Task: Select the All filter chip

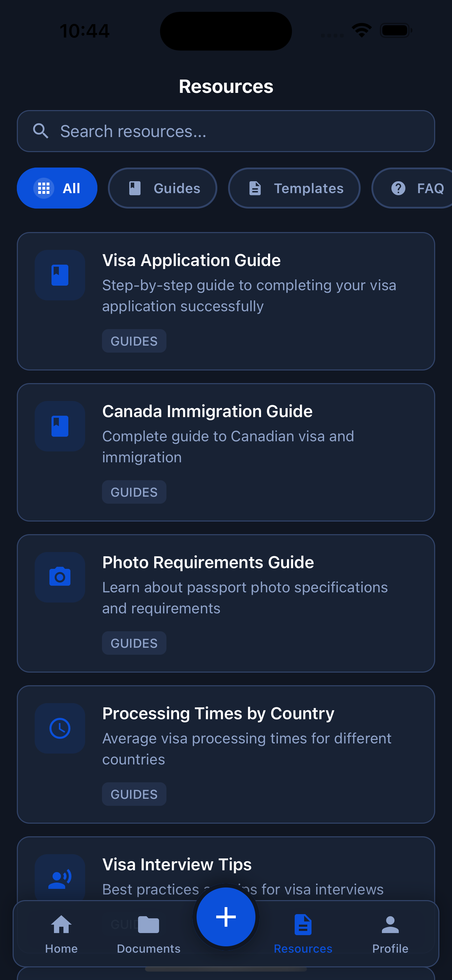Action: coord(57,188)
